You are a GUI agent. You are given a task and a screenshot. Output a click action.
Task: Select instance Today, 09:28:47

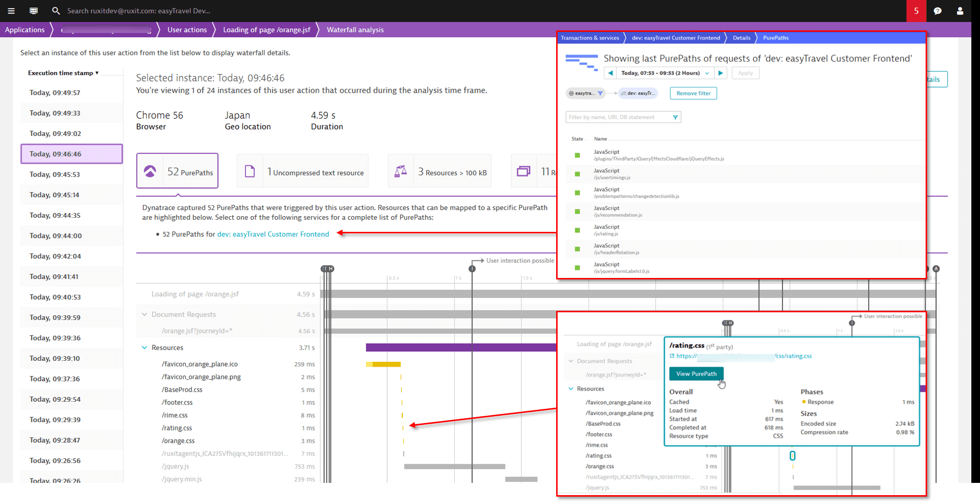[72, 440]
